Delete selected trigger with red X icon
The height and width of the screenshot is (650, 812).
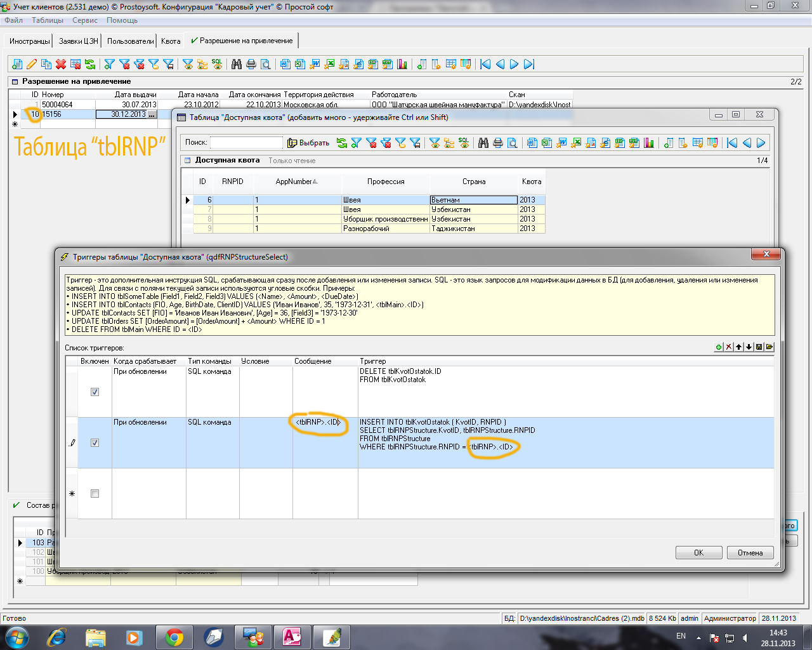coord(729,347)
